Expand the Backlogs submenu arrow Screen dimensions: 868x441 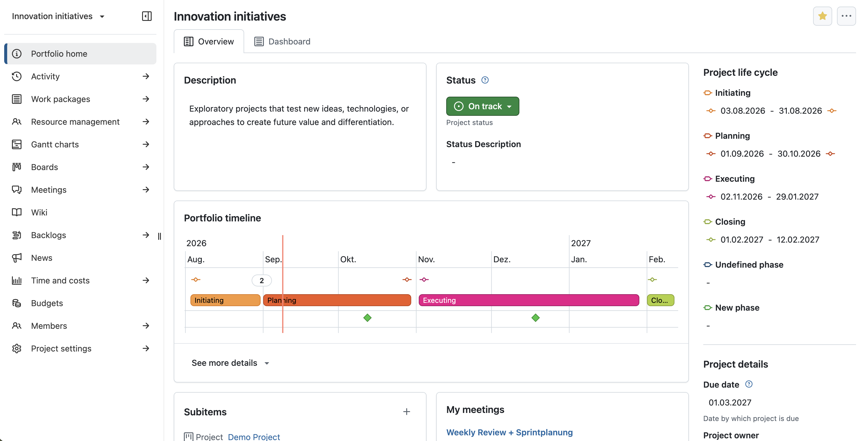146,235
